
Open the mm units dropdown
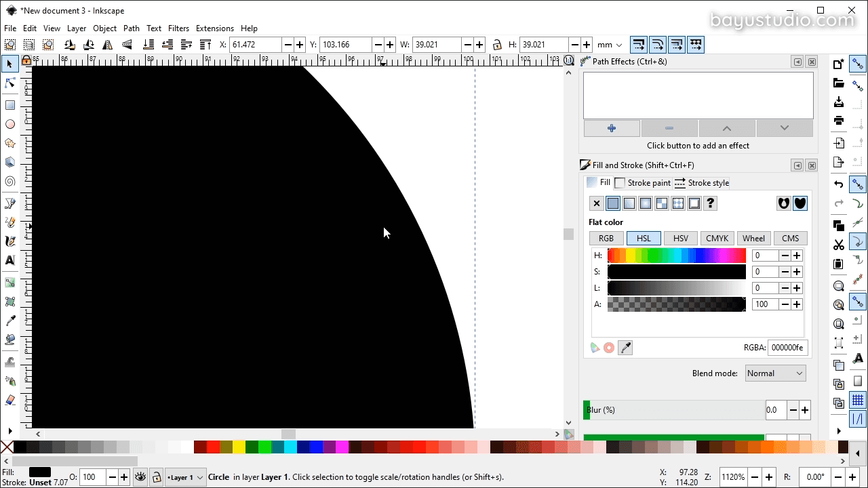coord(609,45)
